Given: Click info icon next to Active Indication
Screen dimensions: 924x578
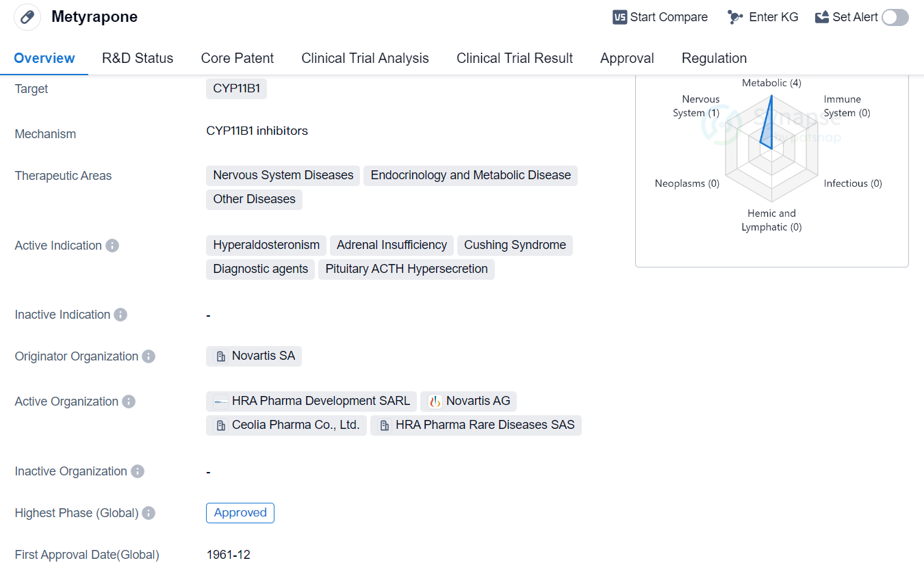Looking at the screenshot, I should coord(112,246).
